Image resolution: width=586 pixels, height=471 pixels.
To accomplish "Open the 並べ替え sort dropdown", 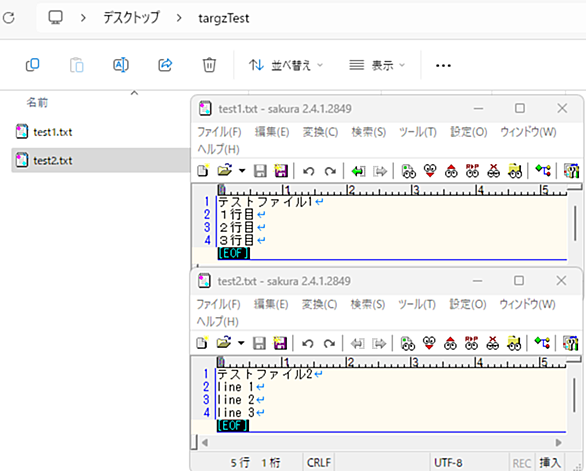I will pyautogui.click(x=286, y=65).
